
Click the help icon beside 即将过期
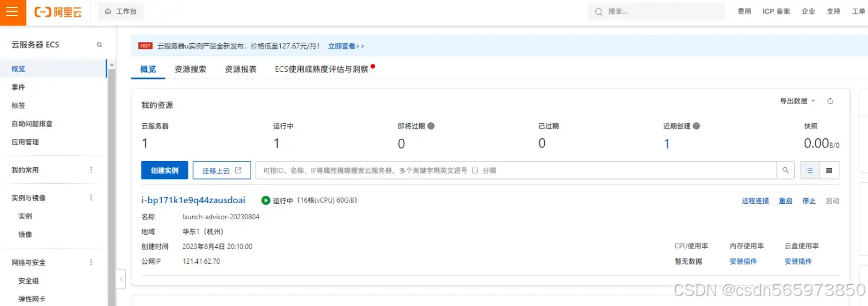[431, 126]
